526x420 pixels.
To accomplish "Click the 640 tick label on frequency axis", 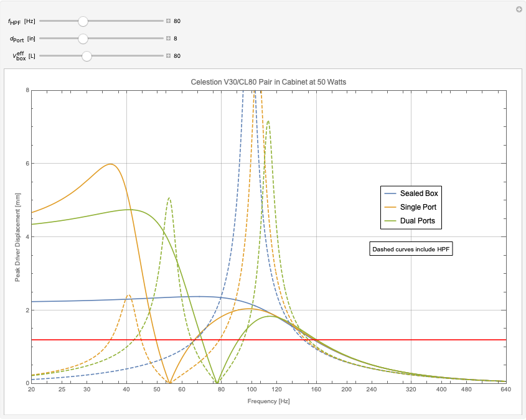I will 506,390.
